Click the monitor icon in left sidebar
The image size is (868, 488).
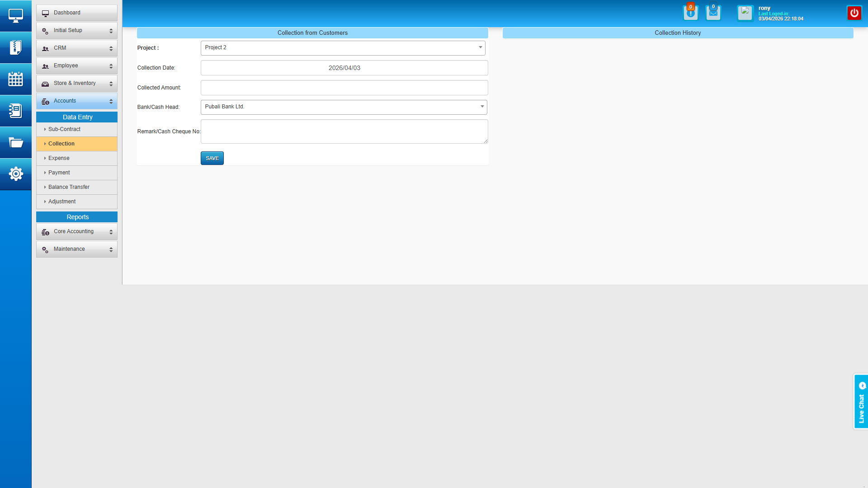pos(16,16)
